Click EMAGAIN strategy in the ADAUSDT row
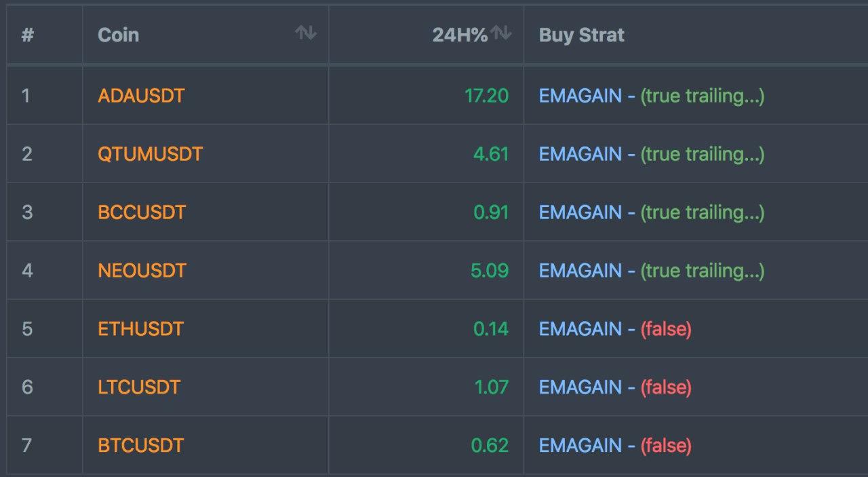868x477 pixels. pos(580,96)
